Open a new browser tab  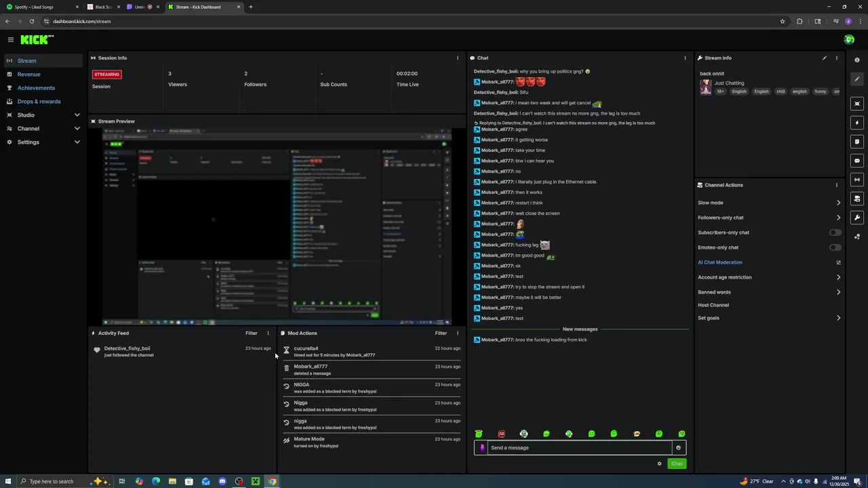tap(250, 7)
